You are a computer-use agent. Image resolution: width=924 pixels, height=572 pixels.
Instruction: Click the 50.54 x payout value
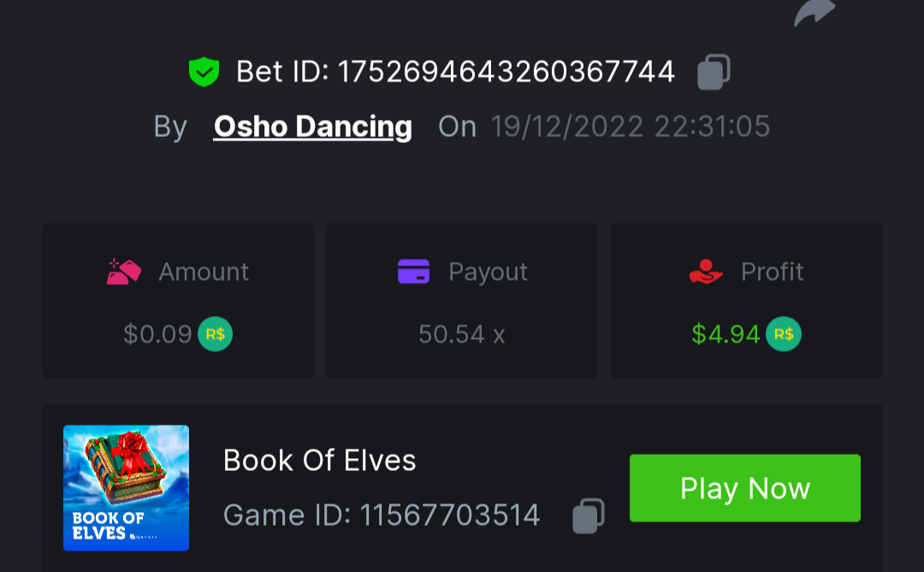coord(461,334)
